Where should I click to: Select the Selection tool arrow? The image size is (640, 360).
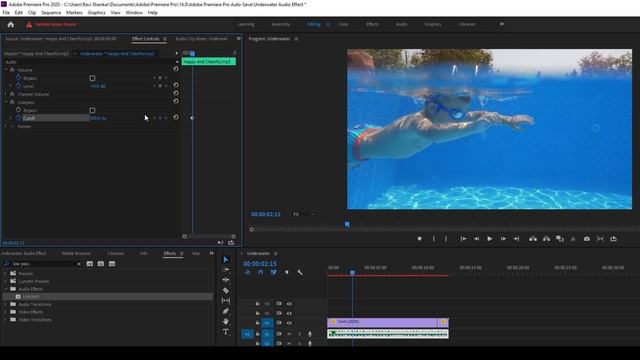[226, 260]
